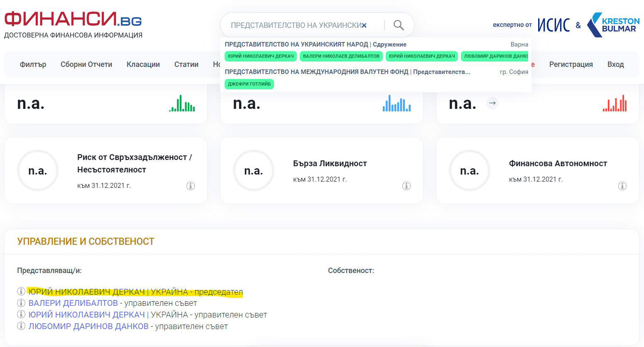Click first Юрий Николаевич Деркач green tag
Screen dimensions: 644x347
tap(261, 56)
